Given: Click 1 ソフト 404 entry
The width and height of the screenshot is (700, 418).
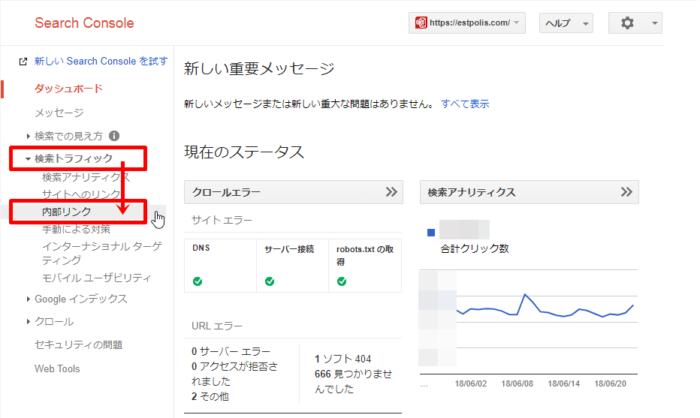Looking at the screenshot, I should tap(343, 359).
